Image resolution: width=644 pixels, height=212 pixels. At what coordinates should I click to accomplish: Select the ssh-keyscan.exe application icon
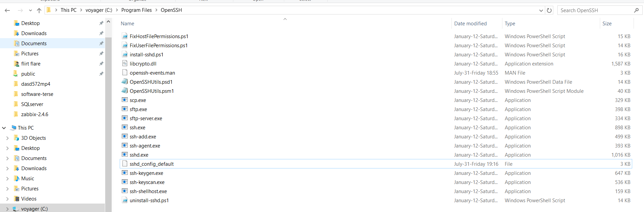click(x=125, y=182)
